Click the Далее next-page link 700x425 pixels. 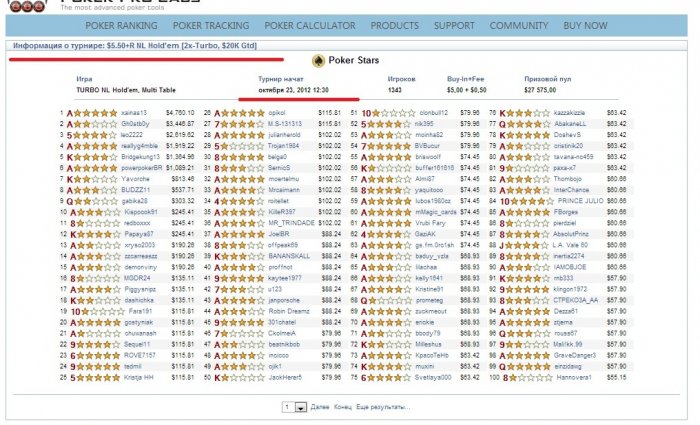(320, 407)
